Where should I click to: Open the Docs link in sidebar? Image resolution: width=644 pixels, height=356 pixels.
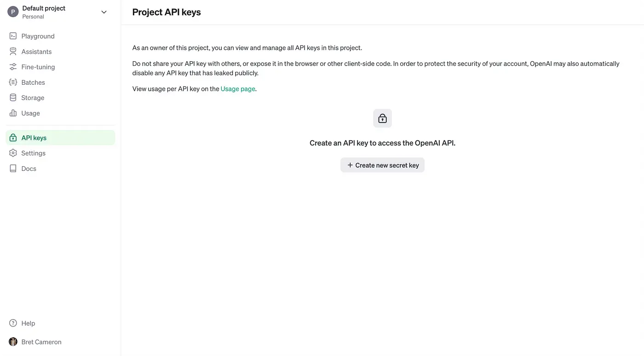coord(60,169)
